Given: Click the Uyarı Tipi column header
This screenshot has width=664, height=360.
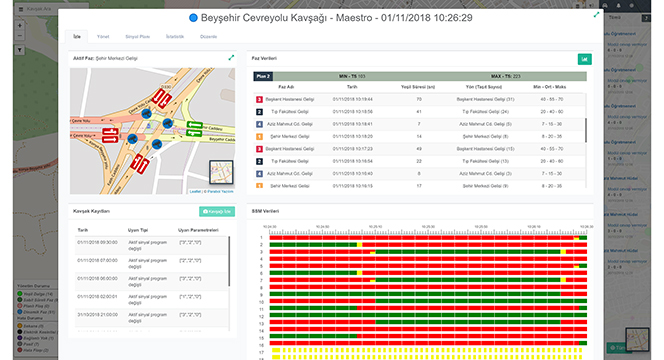Looking at the screenshot, I should [x=138, y=230].
